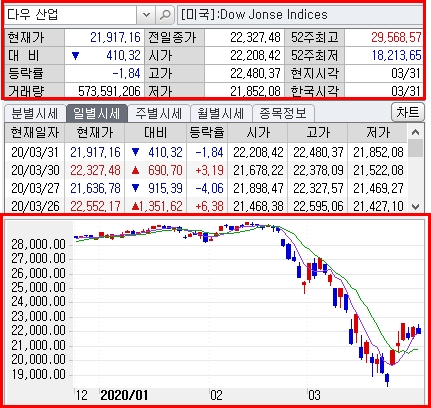Image resolution: width=431 pixels, height=408 pixels.
Task: Click the 52주최고 value 29,568.57
Action: 396,37
